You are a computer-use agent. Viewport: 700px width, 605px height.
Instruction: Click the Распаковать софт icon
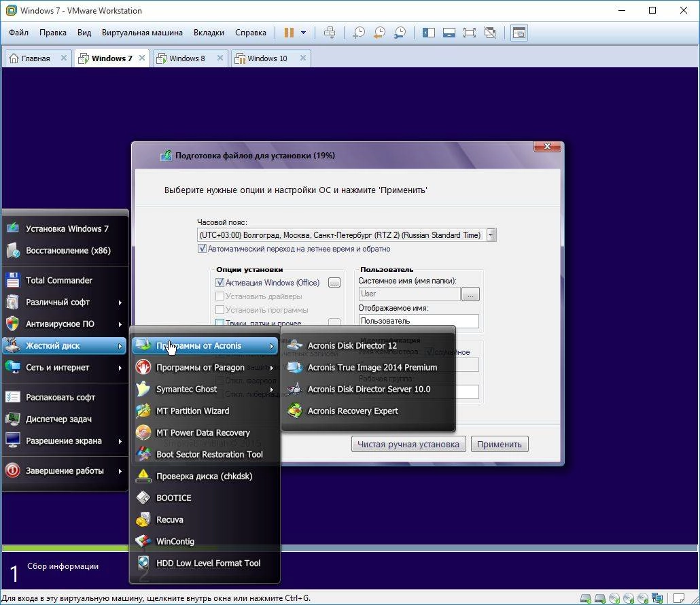(x=12, y=397)
